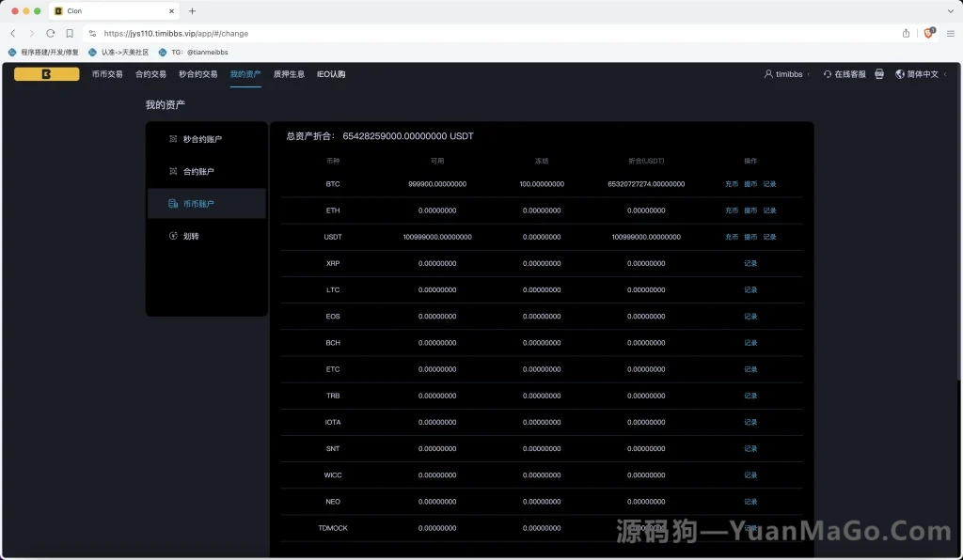Open 提币 for the USDT row

(750, 237)
